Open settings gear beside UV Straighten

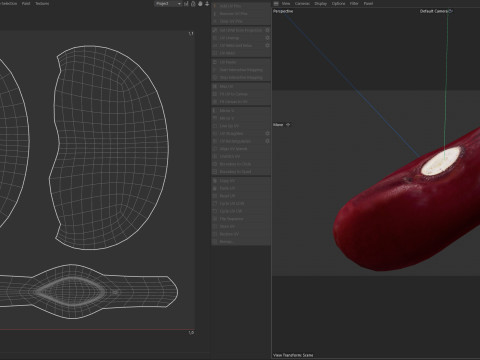pos(267,133)
